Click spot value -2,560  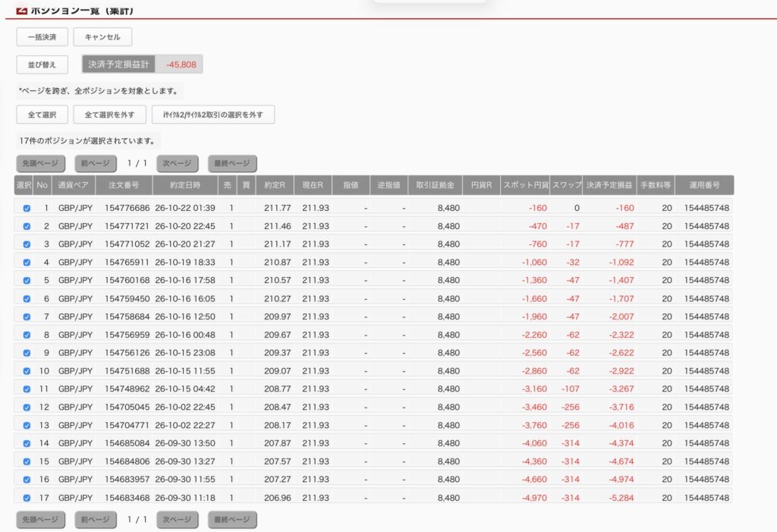[534, 353]
